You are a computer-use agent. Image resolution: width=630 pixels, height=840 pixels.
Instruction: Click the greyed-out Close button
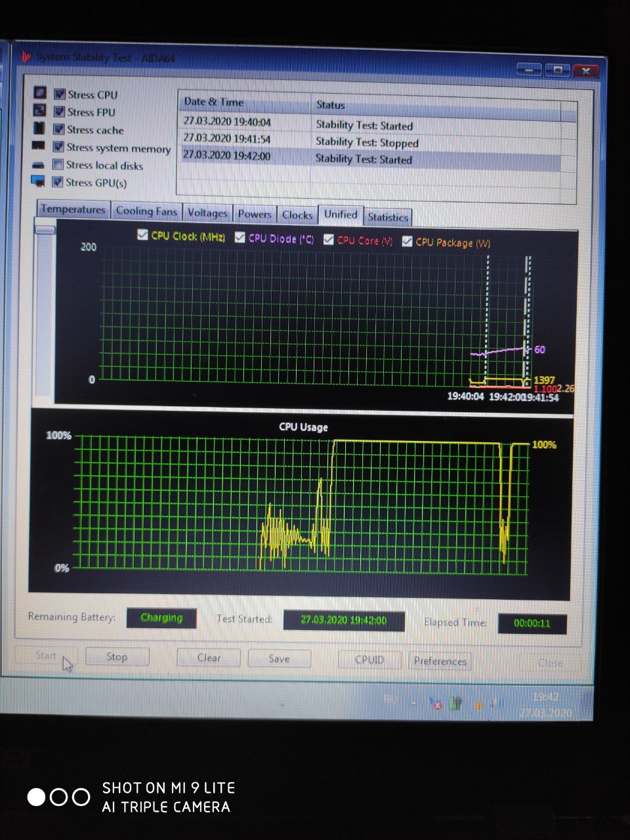[x=550, y=663]
